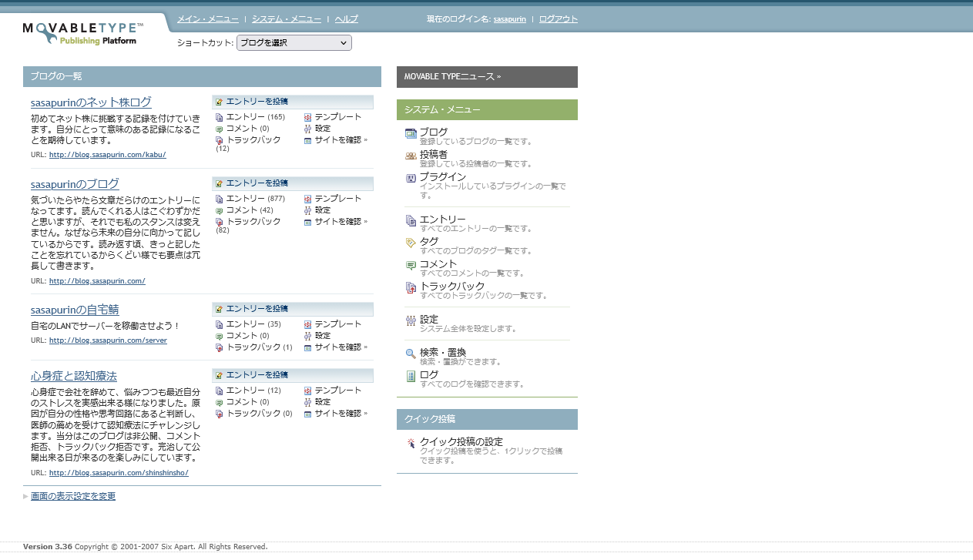Click the template icon for sasapurinの自宅鯖
973x560 pixels.
tap(308, 325)
